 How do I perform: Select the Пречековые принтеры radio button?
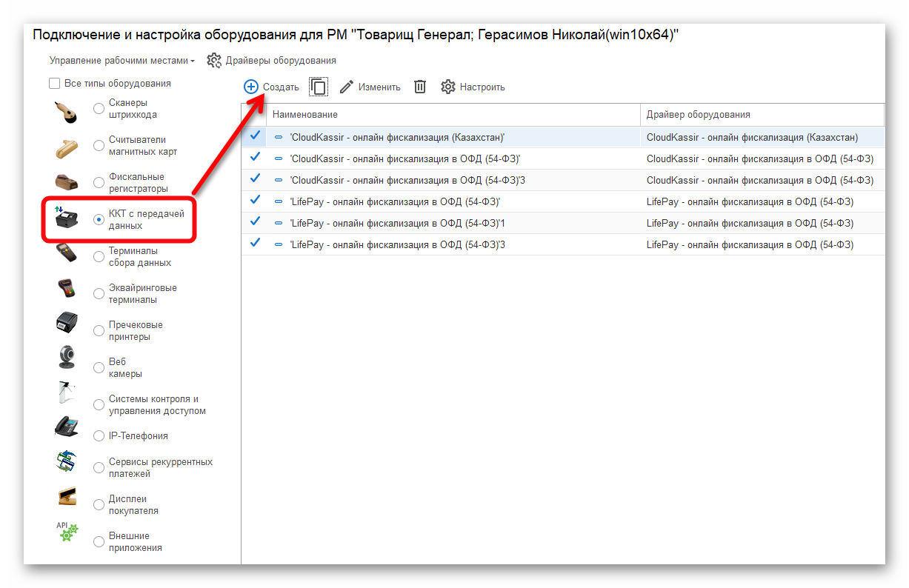coord(99,331)
